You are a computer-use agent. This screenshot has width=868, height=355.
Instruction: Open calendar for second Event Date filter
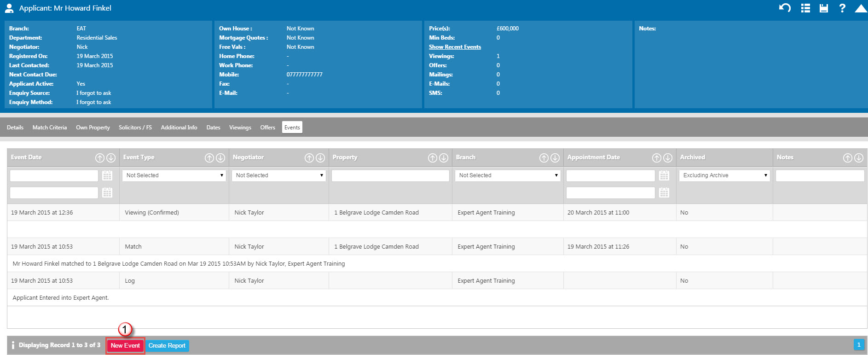pos(107,192)
